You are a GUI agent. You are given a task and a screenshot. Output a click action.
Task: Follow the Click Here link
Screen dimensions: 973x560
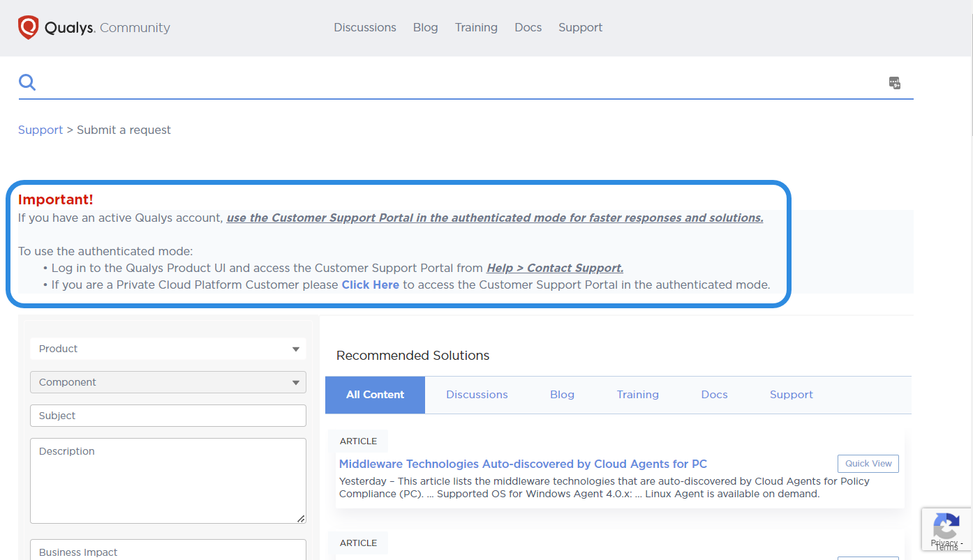(370, 285)
